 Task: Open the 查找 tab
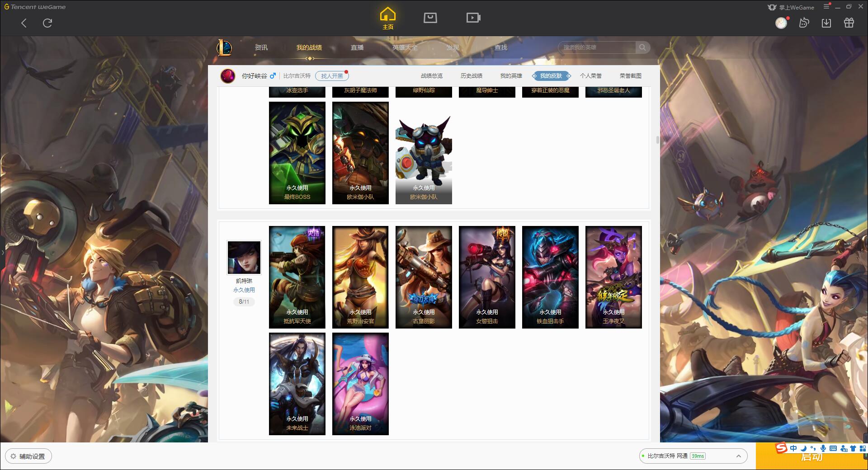501,47
